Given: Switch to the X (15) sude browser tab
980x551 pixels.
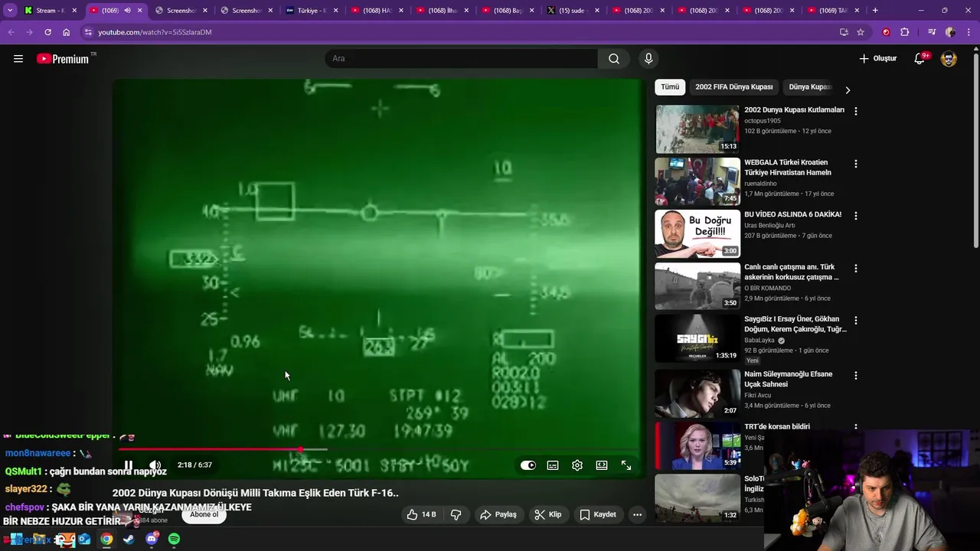Looking at the screenshot, I should 573,11.
